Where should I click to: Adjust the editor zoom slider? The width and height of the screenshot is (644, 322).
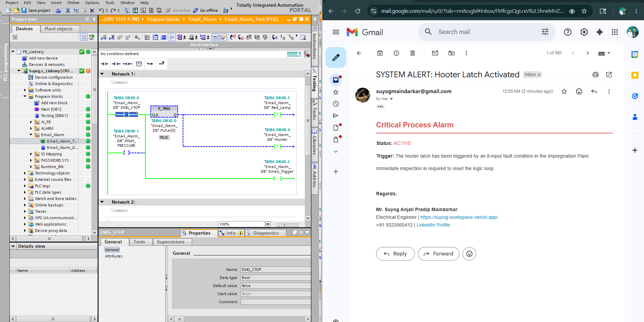[x=285, y=224]
